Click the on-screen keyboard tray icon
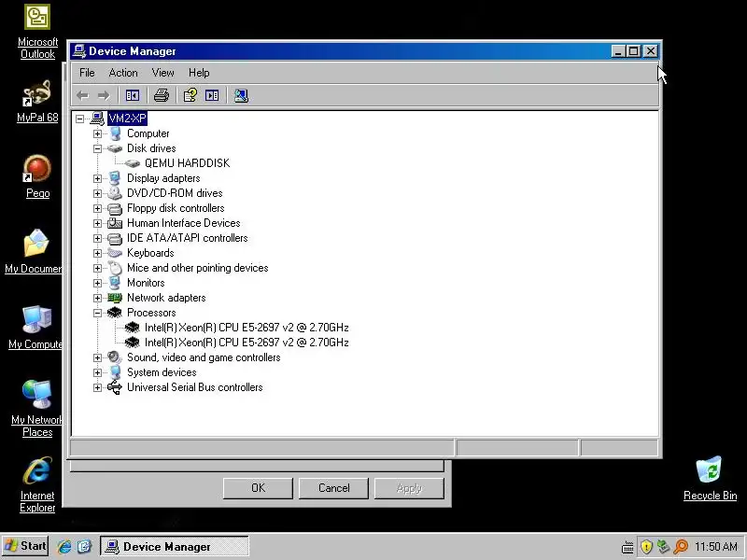This screenshot has width=747, height=560. click(x=627, y=547)
